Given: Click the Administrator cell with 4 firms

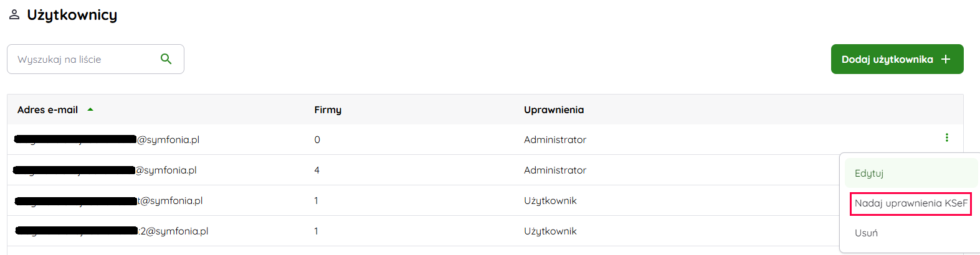Looking at the screenshot, I should tap(555, 170).
